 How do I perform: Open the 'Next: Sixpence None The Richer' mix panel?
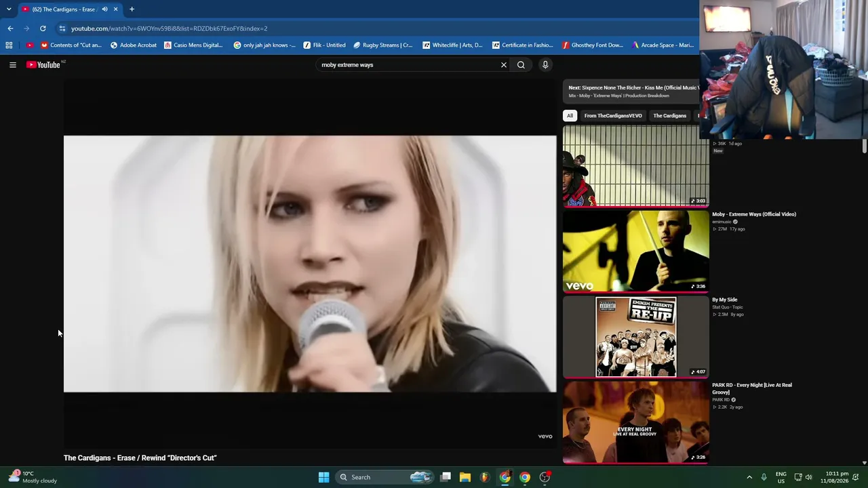(633, 91)
